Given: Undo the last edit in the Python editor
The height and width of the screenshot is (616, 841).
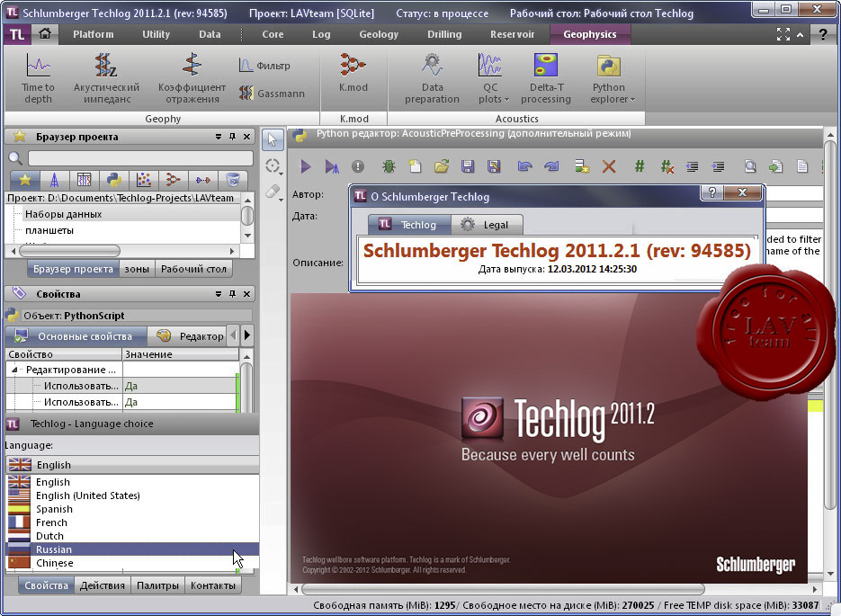Looking at the screenshot, I should click(x=524, y=166).
